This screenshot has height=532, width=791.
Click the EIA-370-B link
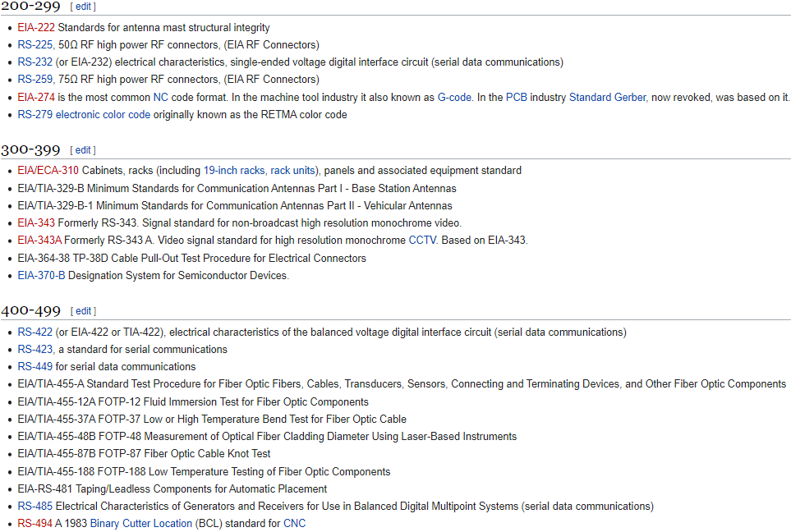[x=41, y=275]
